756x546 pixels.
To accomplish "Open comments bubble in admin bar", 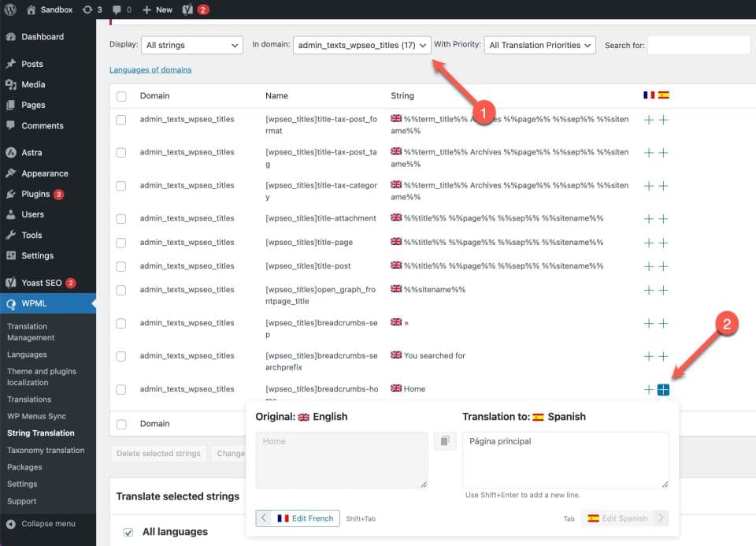I will (x=117, y=9).
